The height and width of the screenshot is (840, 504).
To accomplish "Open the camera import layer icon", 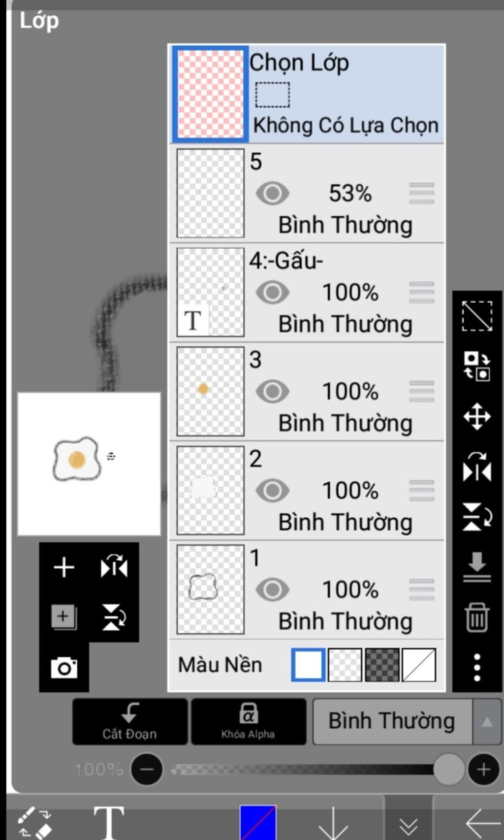I will click(x=64, y=668).
